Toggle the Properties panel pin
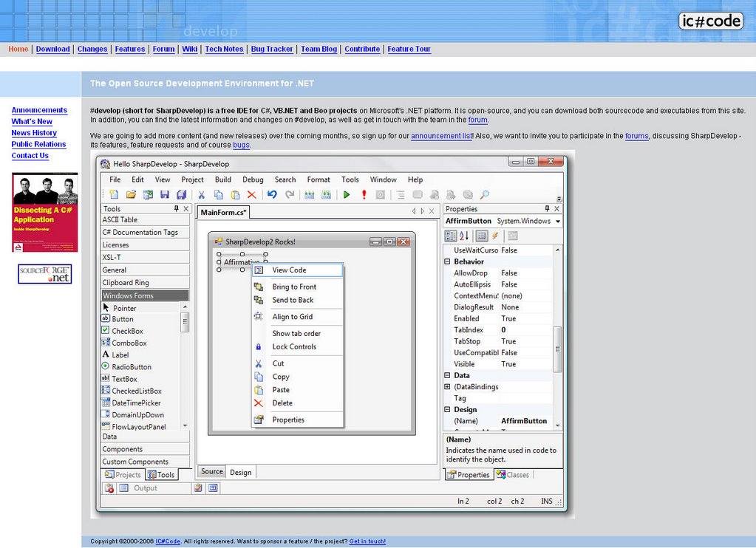Screen dimensions: 756x548 pyautogui.click(x=547, y=209)
